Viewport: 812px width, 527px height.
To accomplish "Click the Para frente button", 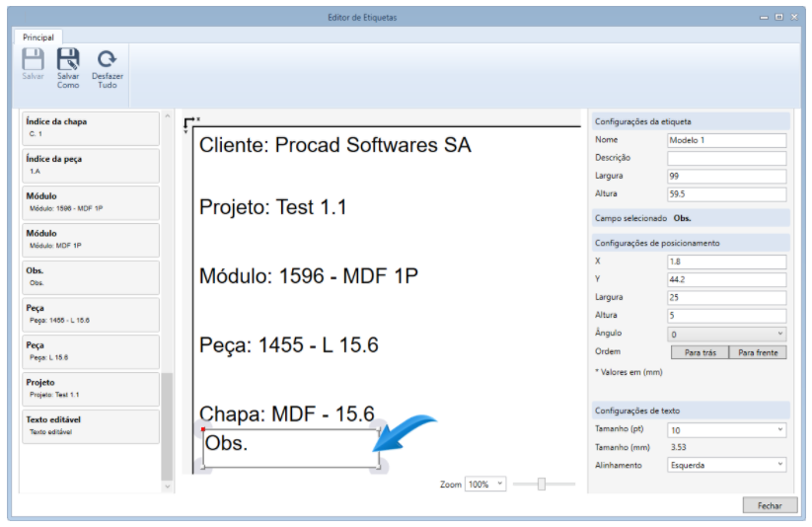I will point(758,352).
